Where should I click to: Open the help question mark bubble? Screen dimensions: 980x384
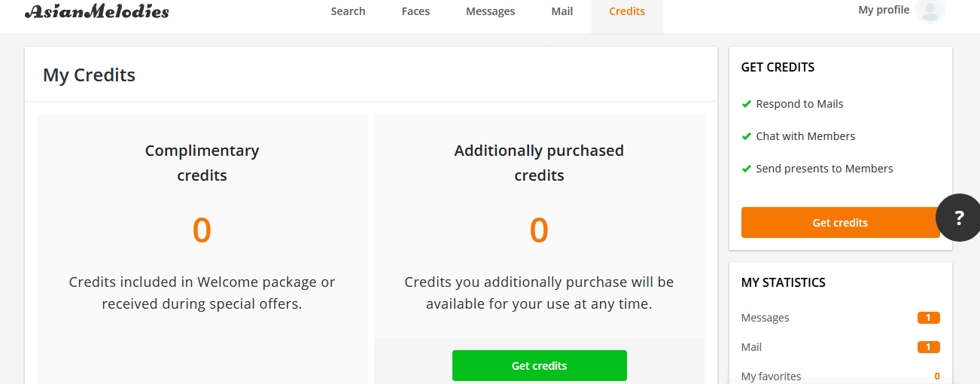(958, 218)
